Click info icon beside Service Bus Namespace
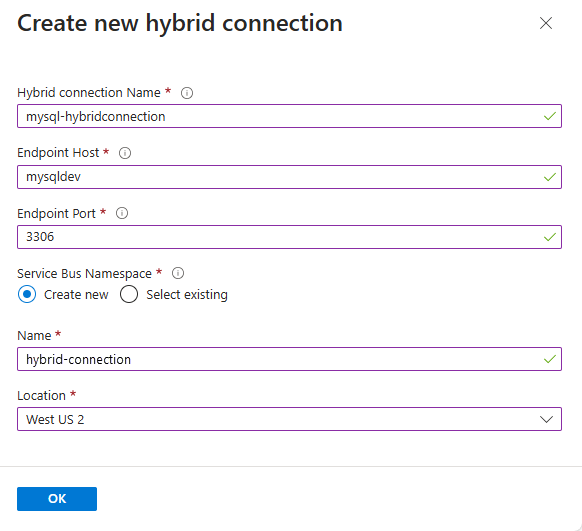The width and height of the screenshot is (582, 531). (x=178, y=273)
